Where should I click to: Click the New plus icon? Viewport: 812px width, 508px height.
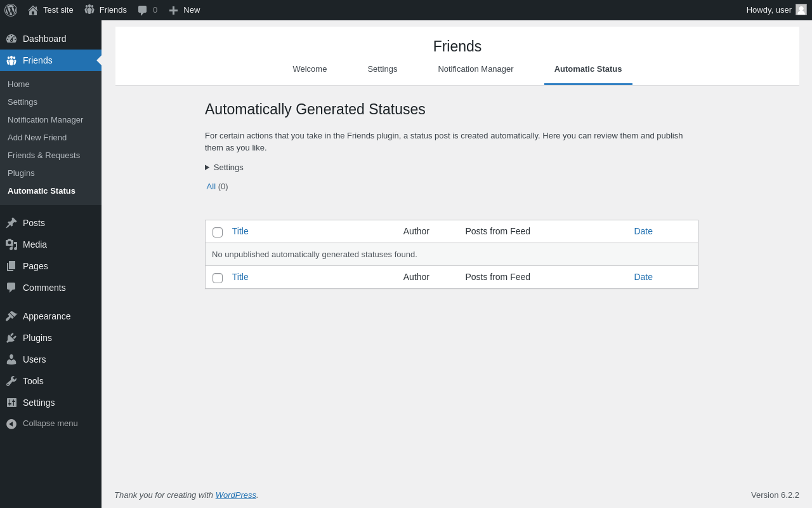pos(173,10)
